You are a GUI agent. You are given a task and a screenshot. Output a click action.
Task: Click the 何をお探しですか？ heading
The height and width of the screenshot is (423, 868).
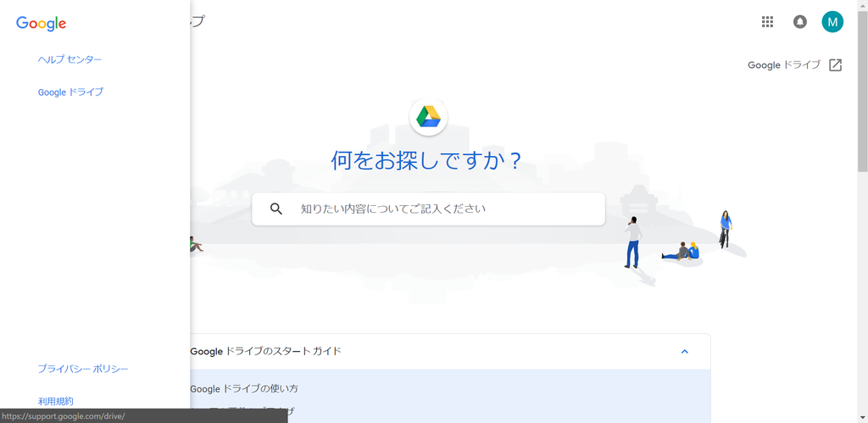tap(427, 160)
